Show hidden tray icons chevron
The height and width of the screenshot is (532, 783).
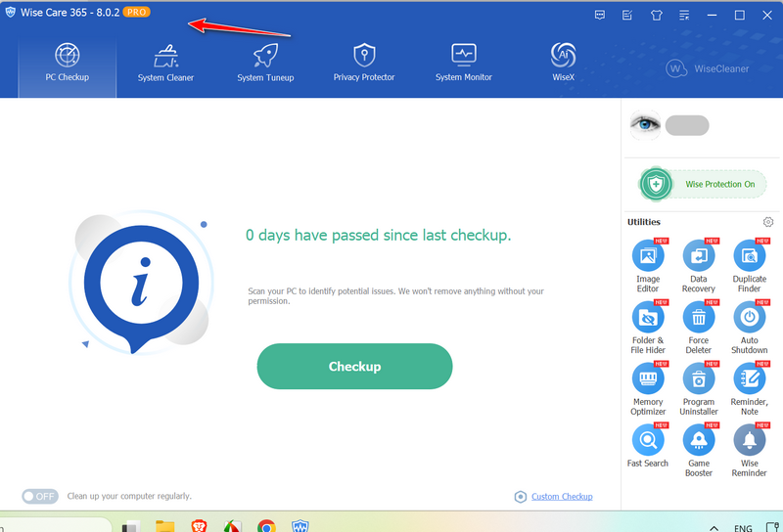[714, 527]
